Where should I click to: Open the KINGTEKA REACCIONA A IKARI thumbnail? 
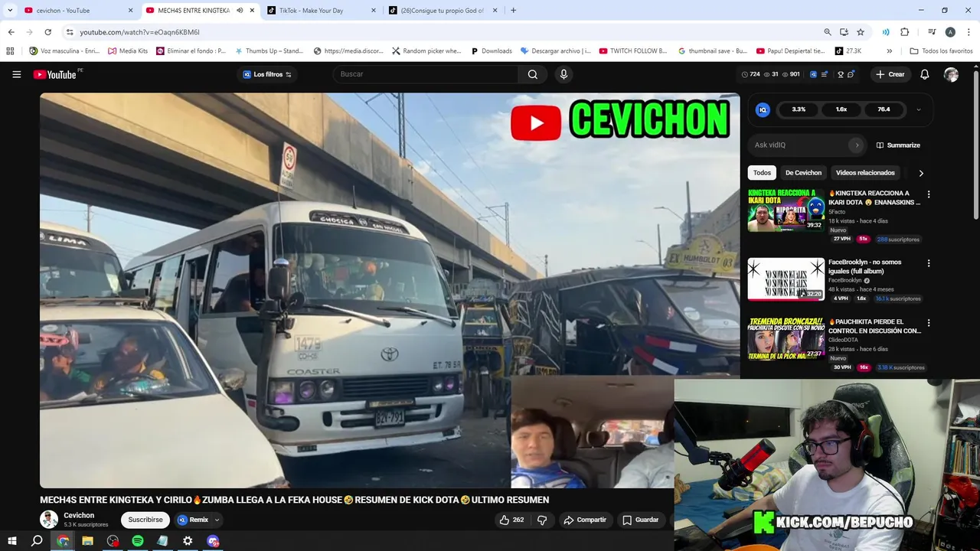pos(786,210)
